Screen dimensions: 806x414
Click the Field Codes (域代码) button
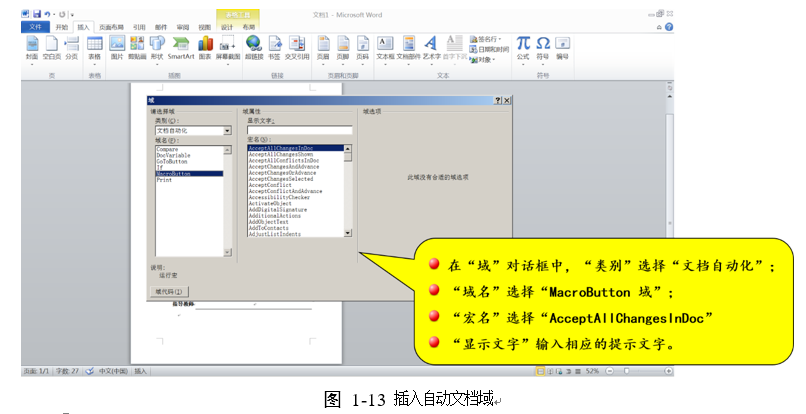[x=169, y=292]
